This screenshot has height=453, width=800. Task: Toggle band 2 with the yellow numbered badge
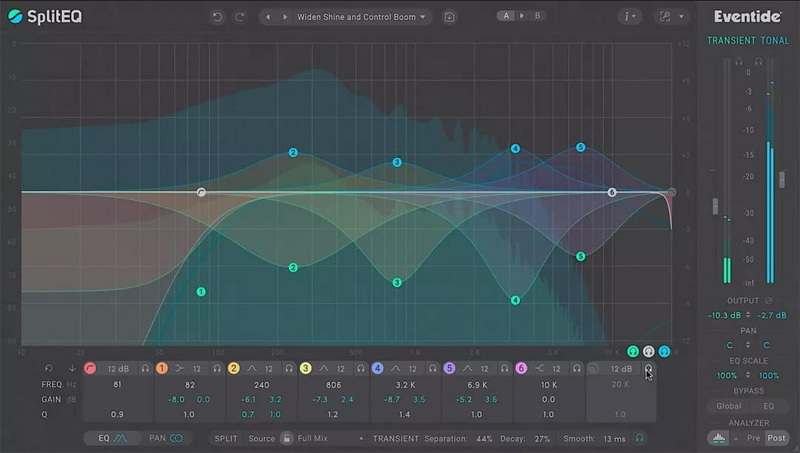(x=234, y=368)
